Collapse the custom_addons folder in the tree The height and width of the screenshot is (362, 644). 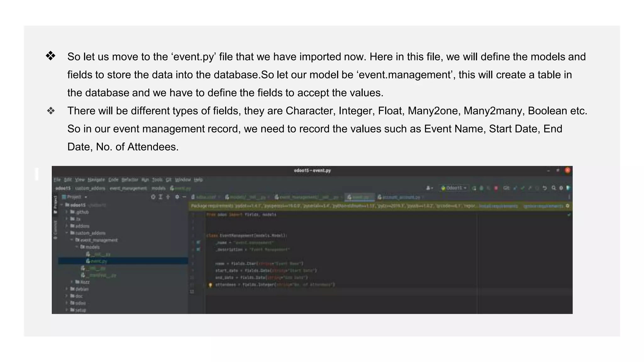(x=67, y=233)
